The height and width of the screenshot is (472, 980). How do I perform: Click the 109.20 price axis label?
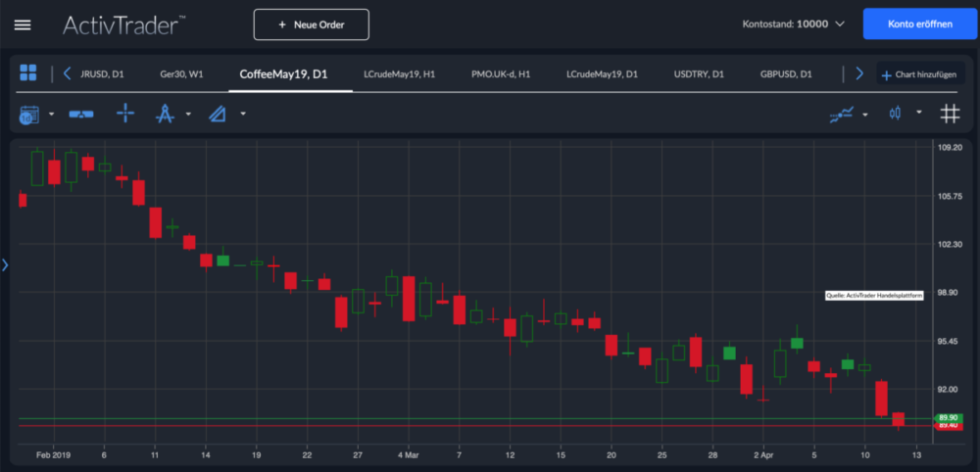pyautogui.click(x=950, y=148)
